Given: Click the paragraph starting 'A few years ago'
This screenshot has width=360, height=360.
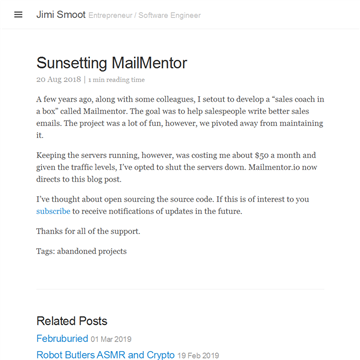Looking at the screenshot, I should point(180,117).
